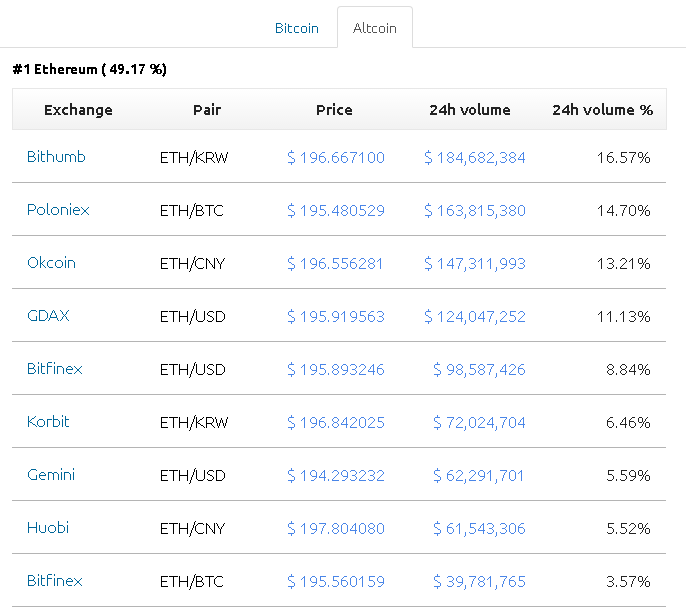Click GDAX price $ 195.919563
The height and width of the screenshot is (610, 686).
point(336,316)
